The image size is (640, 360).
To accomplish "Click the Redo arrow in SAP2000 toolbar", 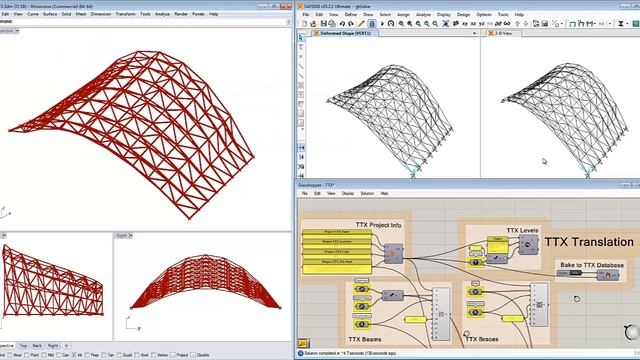I will click(351, 24).
